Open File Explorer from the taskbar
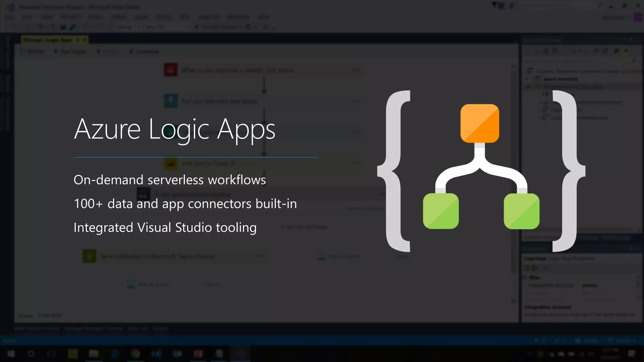This screenshot has height=362, width=644. tap(94, 354)
